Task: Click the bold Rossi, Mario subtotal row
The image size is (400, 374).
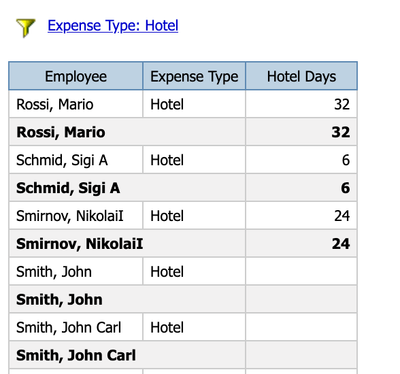Action: pos(183,132)
